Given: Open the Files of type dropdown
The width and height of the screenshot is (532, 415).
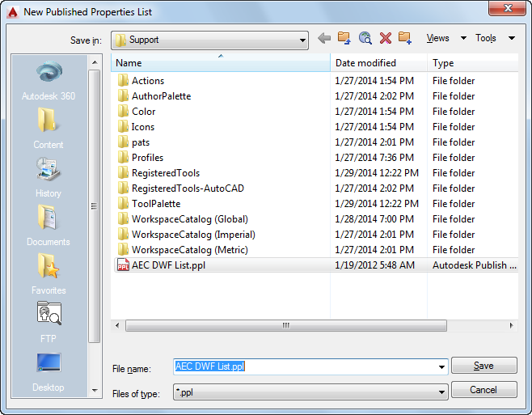Looking at the screenshot, I should pos(310,392).
